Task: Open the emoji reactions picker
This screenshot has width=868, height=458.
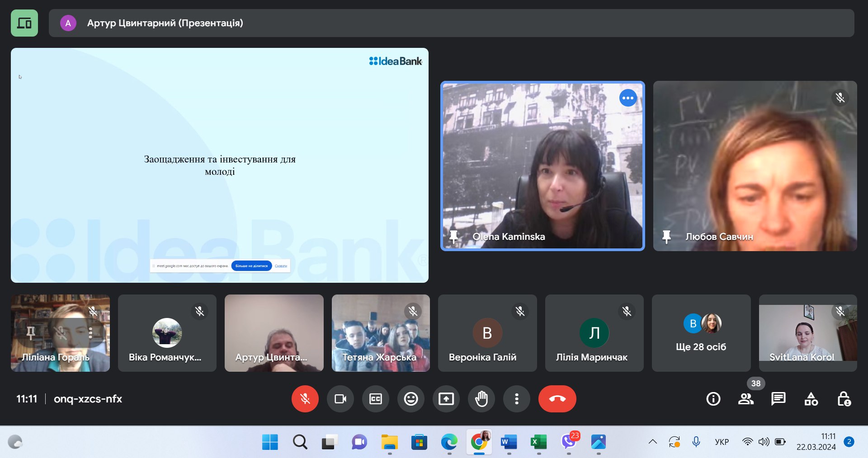Action: point(410,399)
